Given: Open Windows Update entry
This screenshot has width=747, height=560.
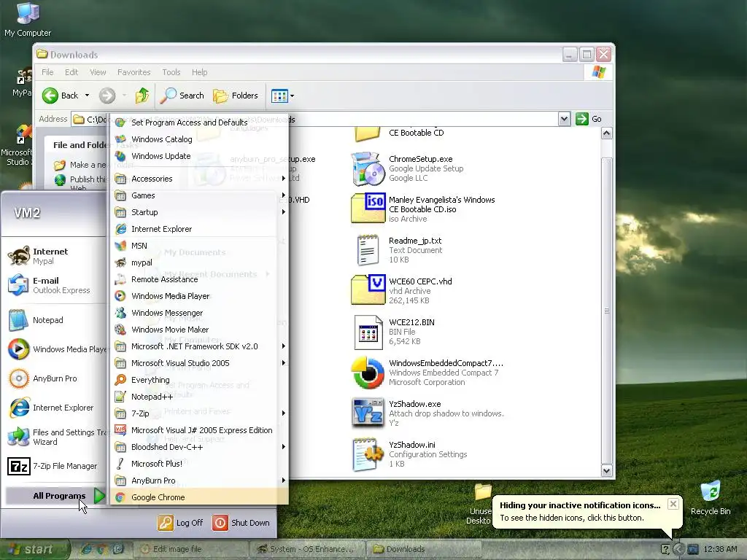Looking at the screenshot, I should 199,156.
